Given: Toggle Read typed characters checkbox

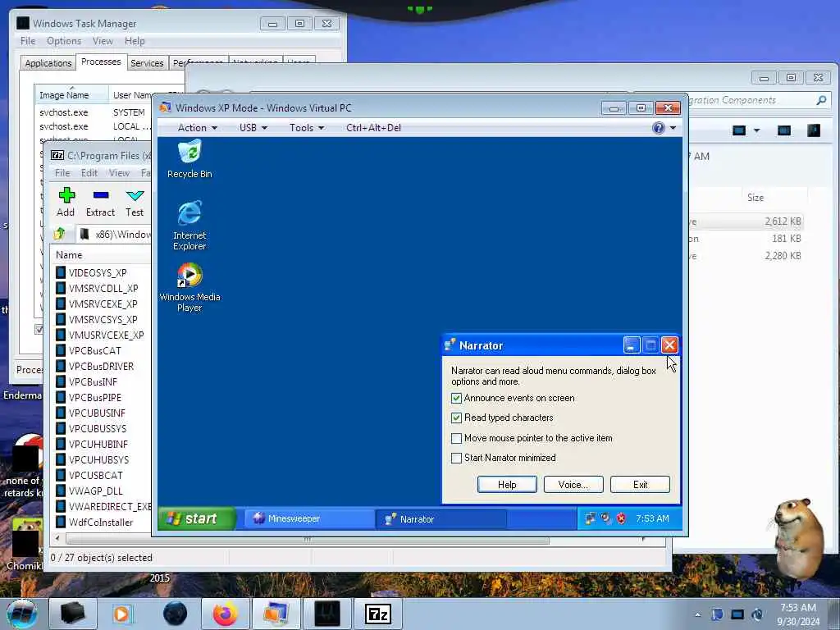Looking at the screenshot, I should pos(456,418).
